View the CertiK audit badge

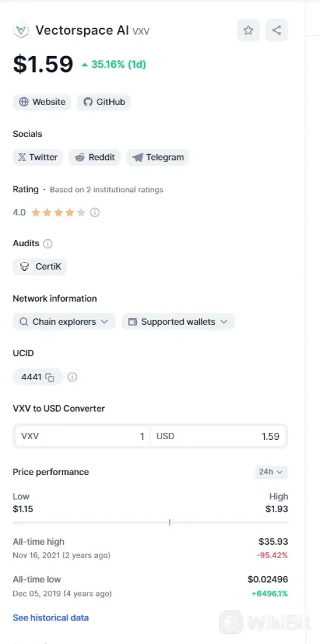point(39,267)
